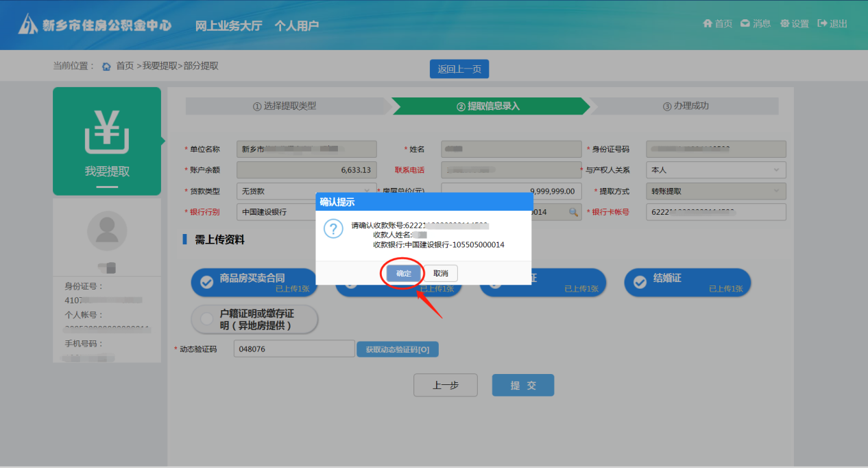
Task: Toggle the 结婚证 uploaded checkmark item
Action: pyautogui.click(x=640, y=283)
